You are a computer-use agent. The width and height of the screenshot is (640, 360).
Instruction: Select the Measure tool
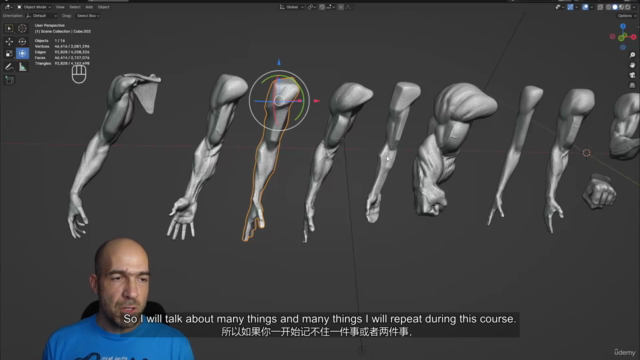pyautogui.click(x=22, y=67)
